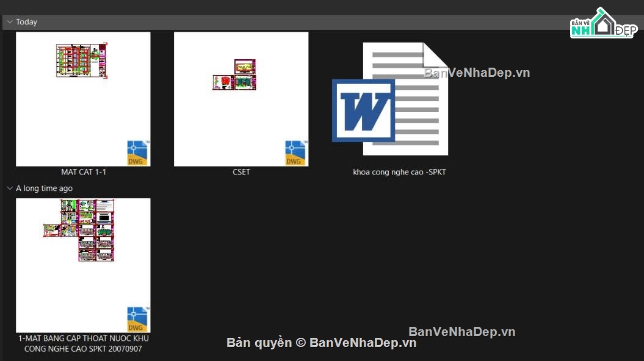Click the Ban Ve Nha Dep house logo
Viewport: 644px width, 361px height.
pos(603,24)
